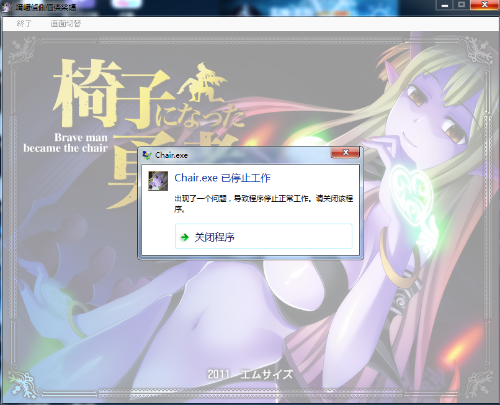The width and height of the screenshot is (500, 405).
Task: Open the 終了 menu in the game window
Action: click(24, 24)
